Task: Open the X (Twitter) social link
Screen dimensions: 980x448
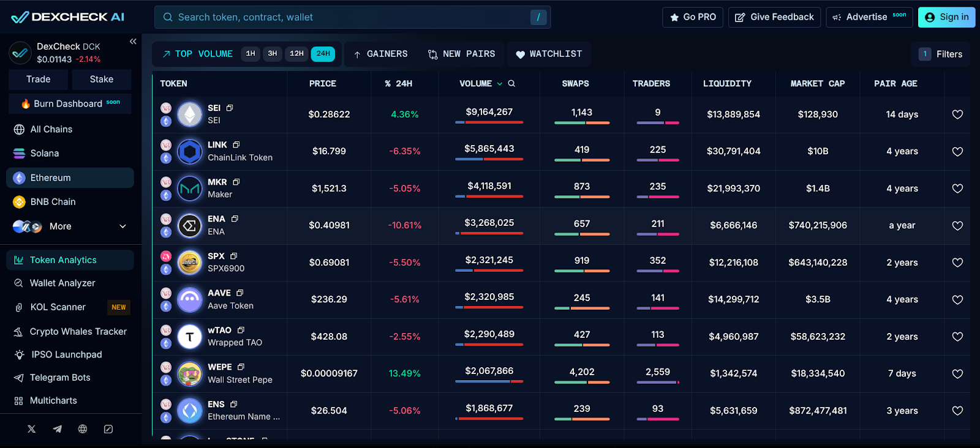Action: [31, 429]
